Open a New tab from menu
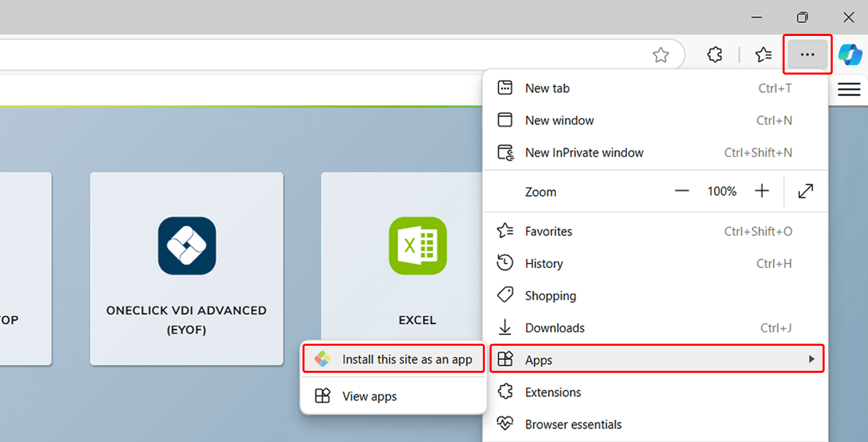Screen dimensions: 868x442 click(547, 88)
